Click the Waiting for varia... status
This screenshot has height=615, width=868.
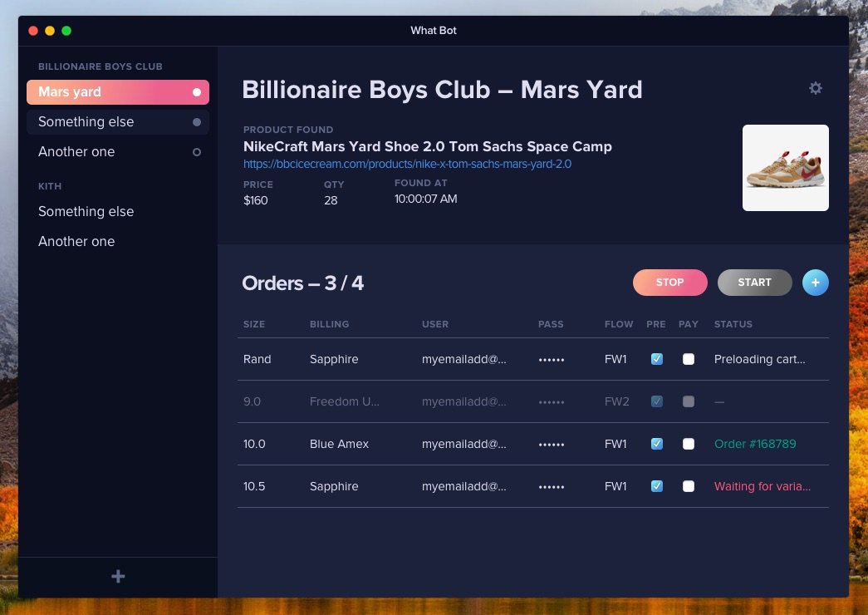point(763,486)
